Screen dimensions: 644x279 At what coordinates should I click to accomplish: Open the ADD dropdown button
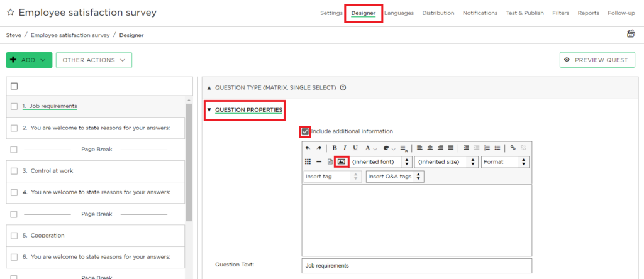29,60
